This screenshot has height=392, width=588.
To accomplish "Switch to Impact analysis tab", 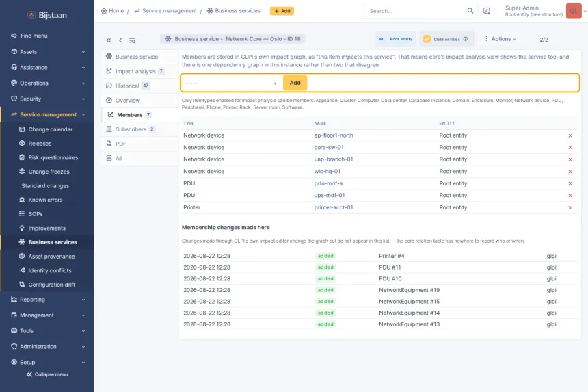I will click(x=139, y=71).
